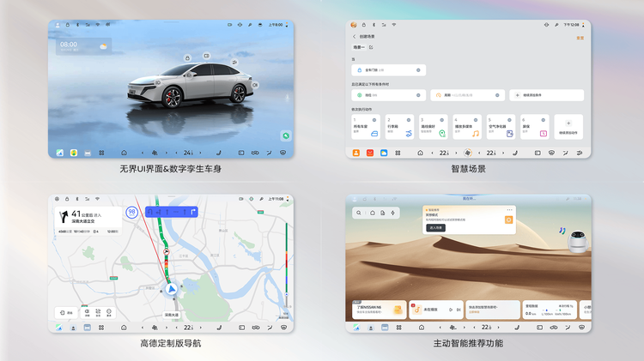Open the red mail app in scene dock
Image resolution: width=644 pixels, height=361 pixels.
click(370, 153)
